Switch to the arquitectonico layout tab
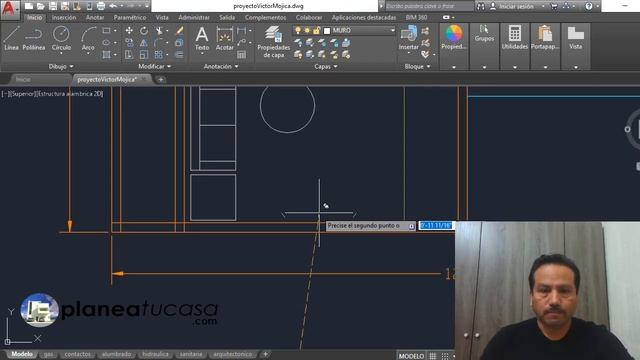 232,354
